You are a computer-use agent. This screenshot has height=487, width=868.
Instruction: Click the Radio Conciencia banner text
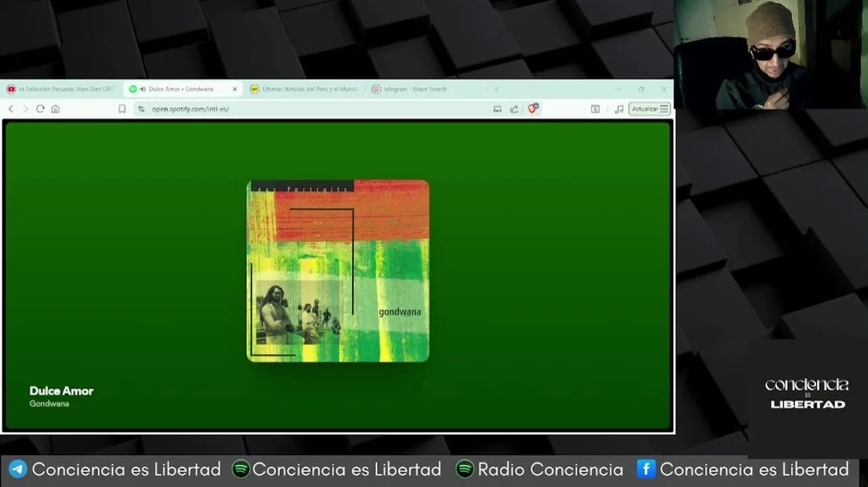[550, 469]
